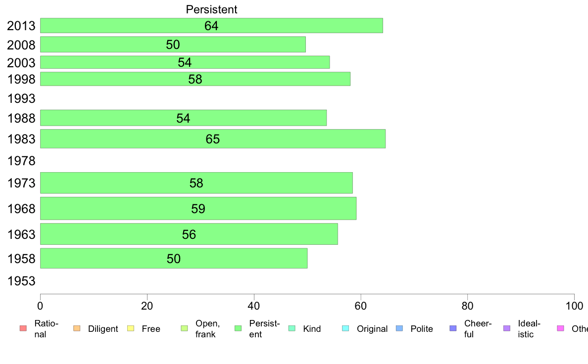Select the 1983 bar showing 65
Viewport: 588px width, 364px height.
click(x=213, y=138)
